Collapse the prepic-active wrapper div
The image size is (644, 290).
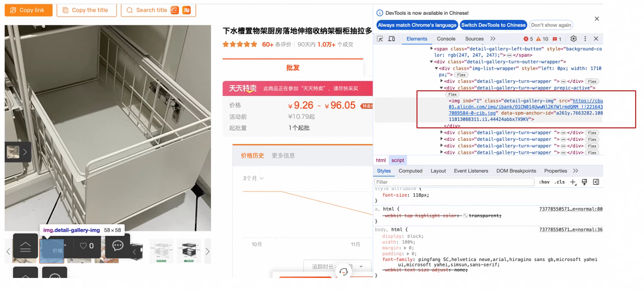[442, 88]
